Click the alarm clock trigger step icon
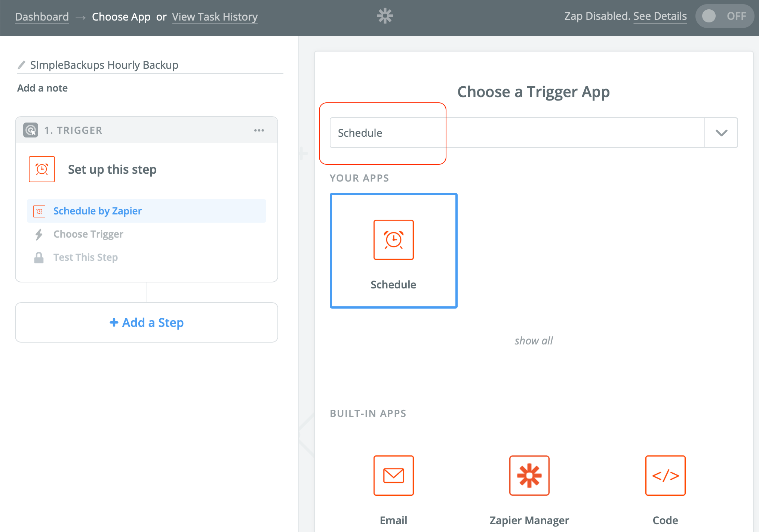759x532 pixels. [x=42, y=169]
